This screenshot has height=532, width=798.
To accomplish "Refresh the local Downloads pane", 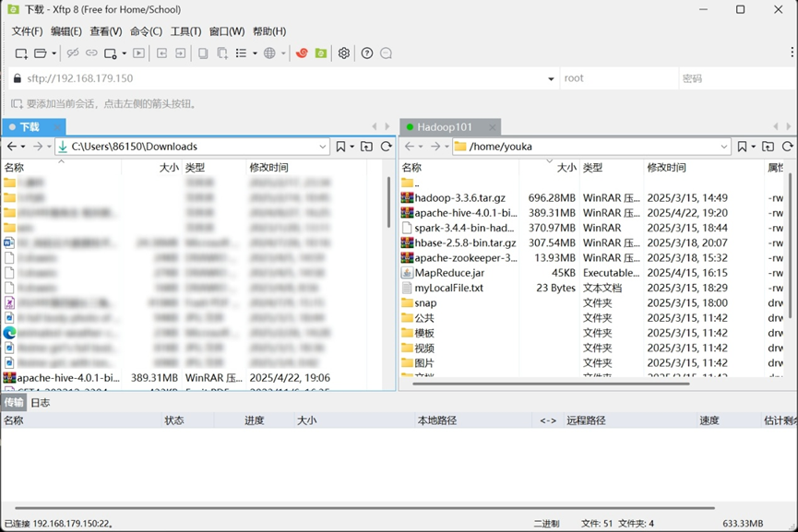I will [x=387, y=147].
